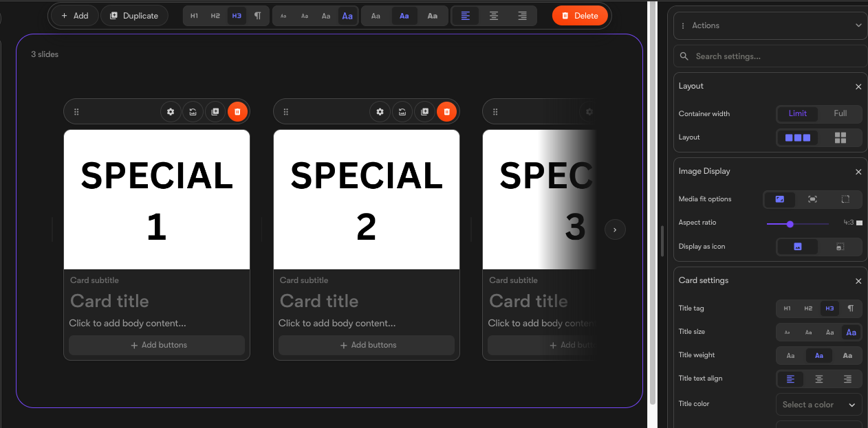868x428 pixels.
Task: Delete the second slide using trash icon
Action: click(446, 112)
